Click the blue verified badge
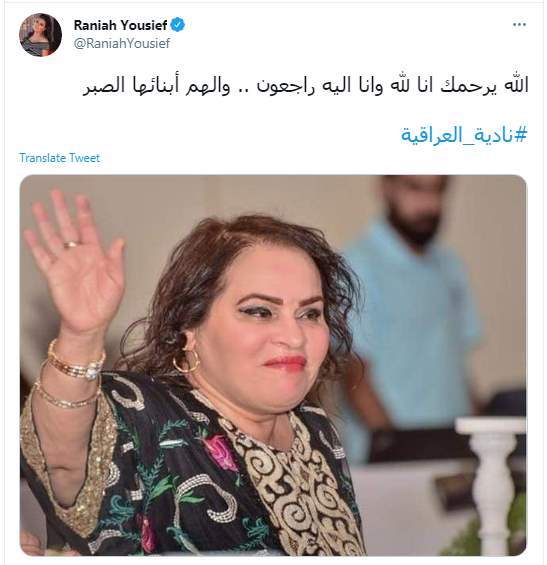Screen dimensions: 547x565 (178, 25)
